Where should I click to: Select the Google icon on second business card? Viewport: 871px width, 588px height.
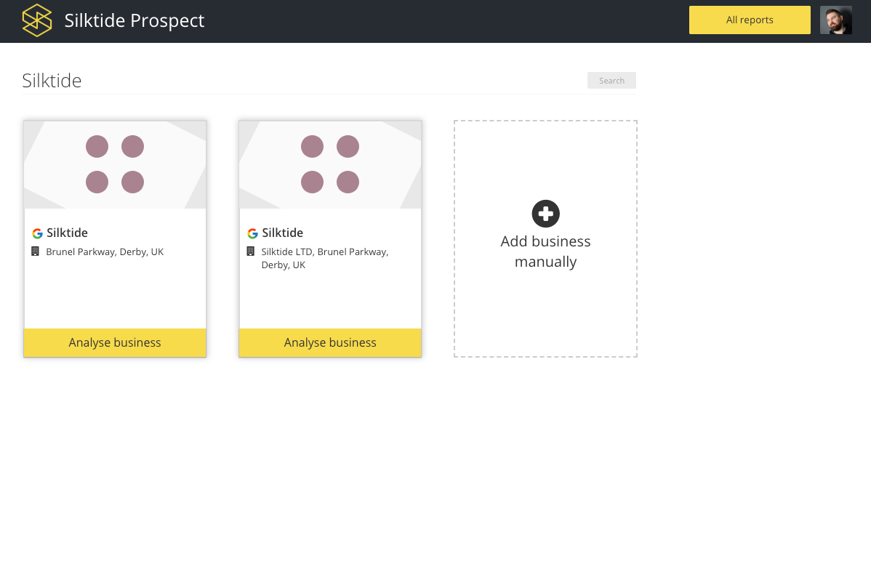[252, 233]
